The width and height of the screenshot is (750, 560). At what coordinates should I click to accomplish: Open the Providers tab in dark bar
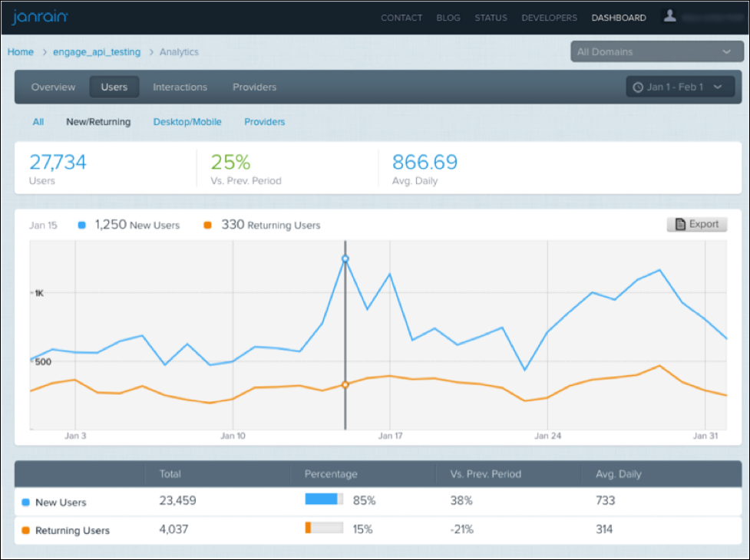point(254,87)
